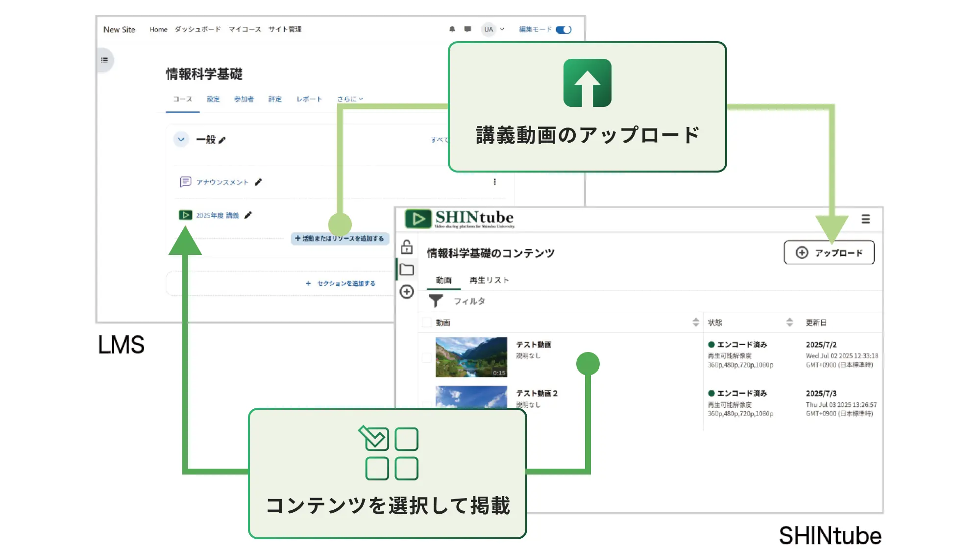
Task: Click the アップロード button in SHINtube
Action: [x=829, y=252]
